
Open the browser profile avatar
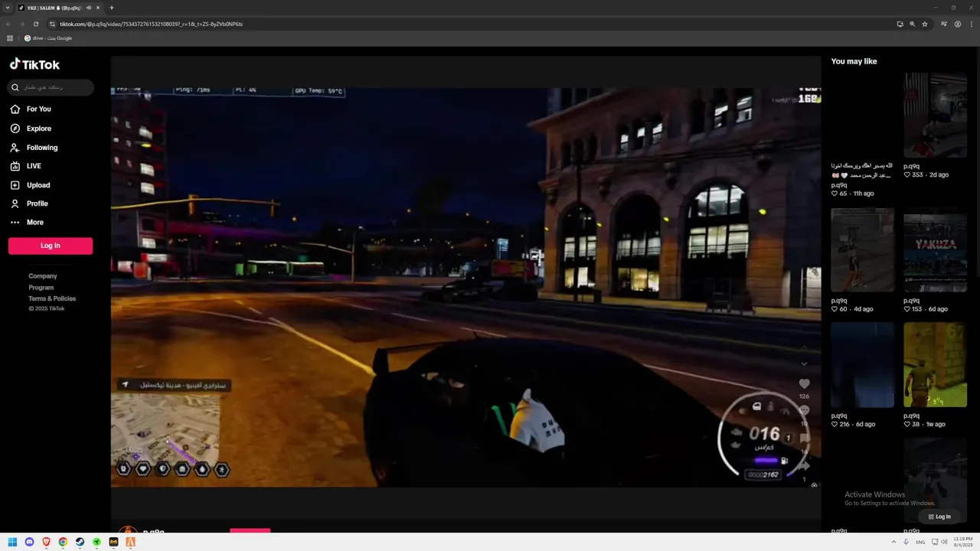point(958,24)
